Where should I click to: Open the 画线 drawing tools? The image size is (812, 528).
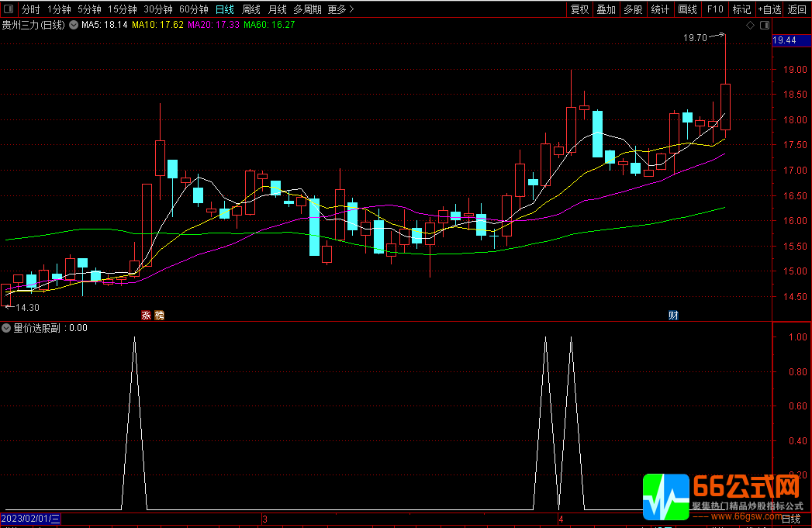click(687, 9)
